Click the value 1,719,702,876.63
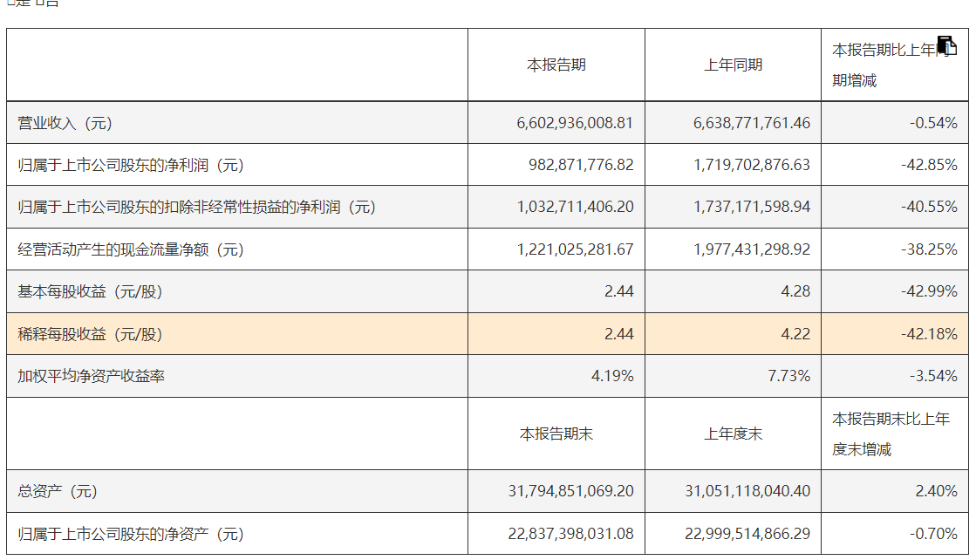976x560 pixels. click(x=752, y=165)
